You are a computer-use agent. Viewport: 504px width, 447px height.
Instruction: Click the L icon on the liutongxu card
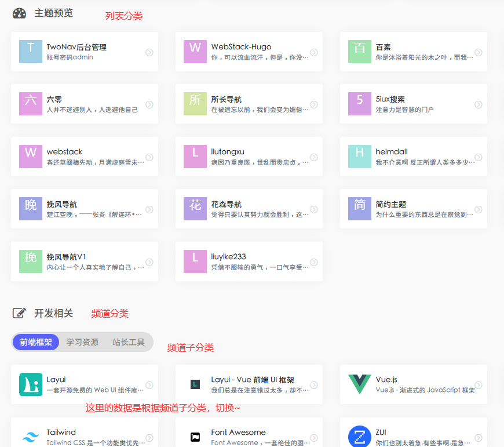(195, 157)
